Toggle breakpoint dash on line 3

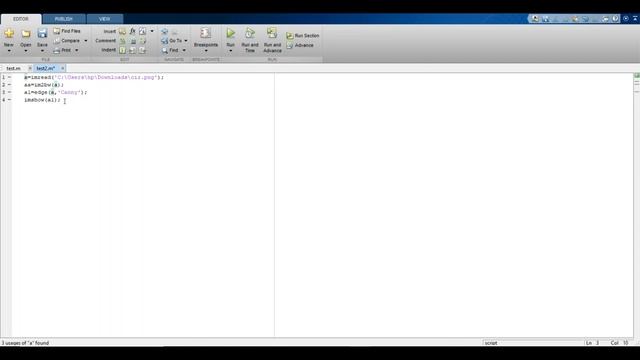pyautogui.click(x=9, y=92)
